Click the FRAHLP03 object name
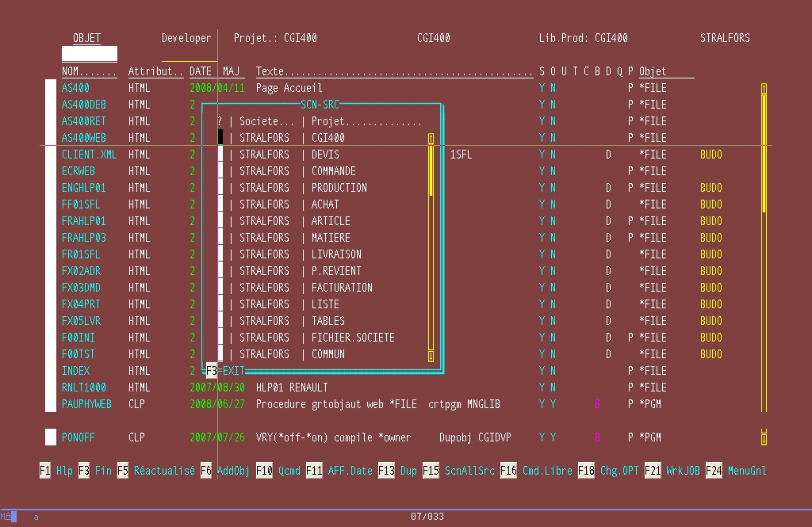The width and height of the screenshot is (812, 527). click(x=84, y=238)
